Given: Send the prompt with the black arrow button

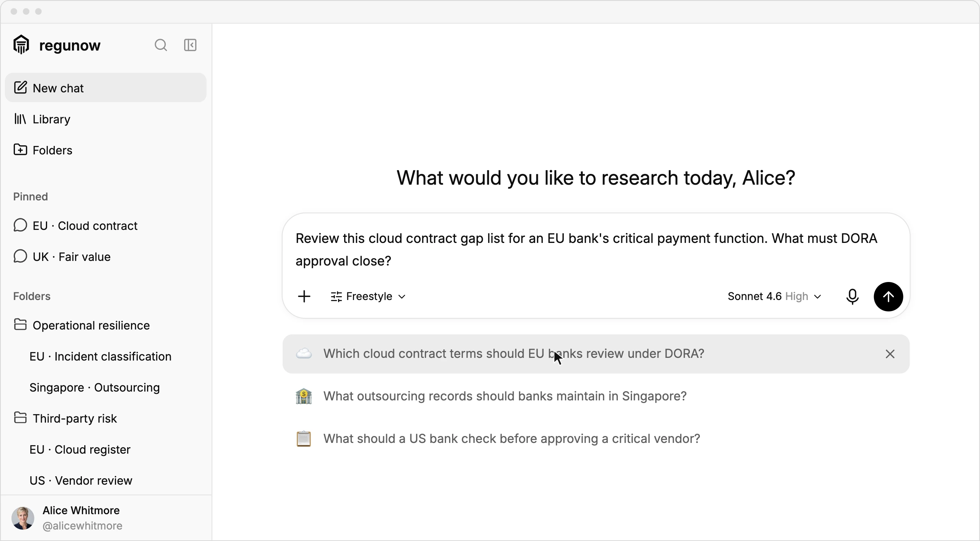Looking at the screenshot, I should click(888, 297).
